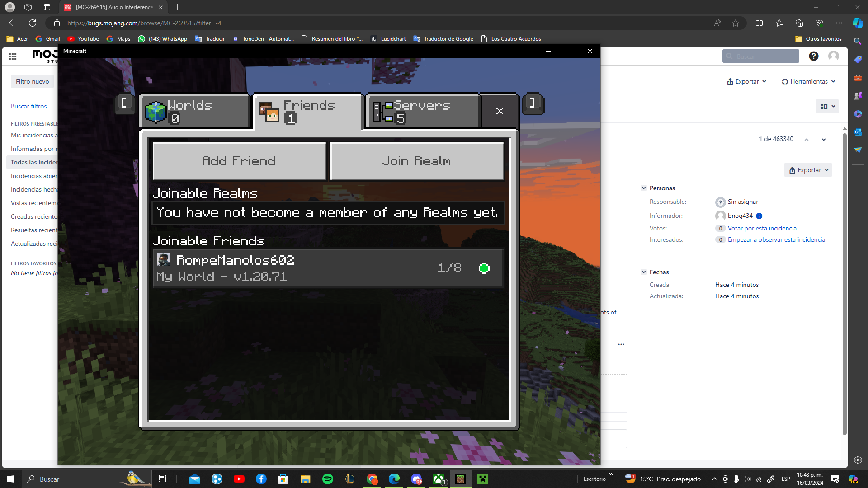The width and height of the screenshot is (868, 488).
Task: Open the Worlds tab in Minecraft
Action: [x=195, y=111]
